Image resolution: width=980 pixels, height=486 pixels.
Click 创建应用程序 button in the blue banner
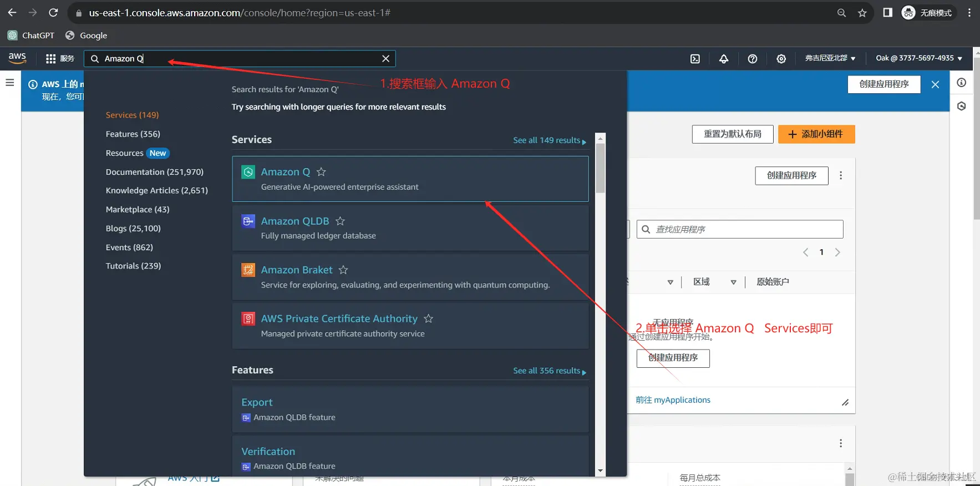click(x=884, y=84)
